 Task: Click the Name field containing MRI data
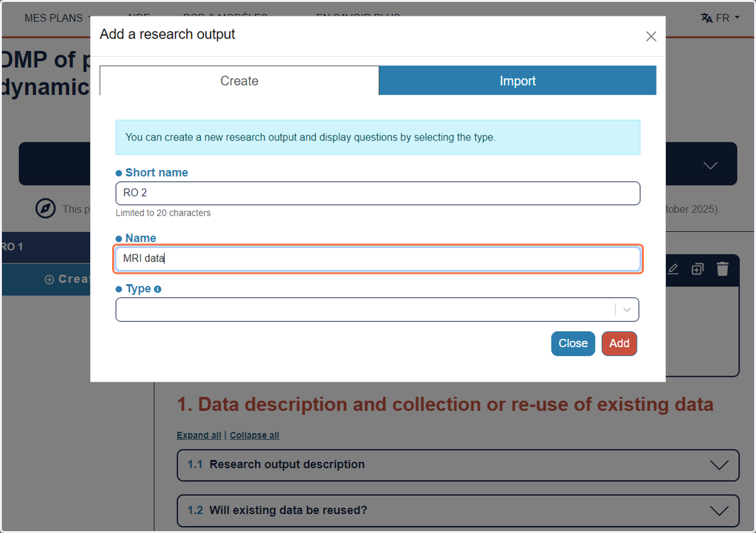(x=378, y=259)
